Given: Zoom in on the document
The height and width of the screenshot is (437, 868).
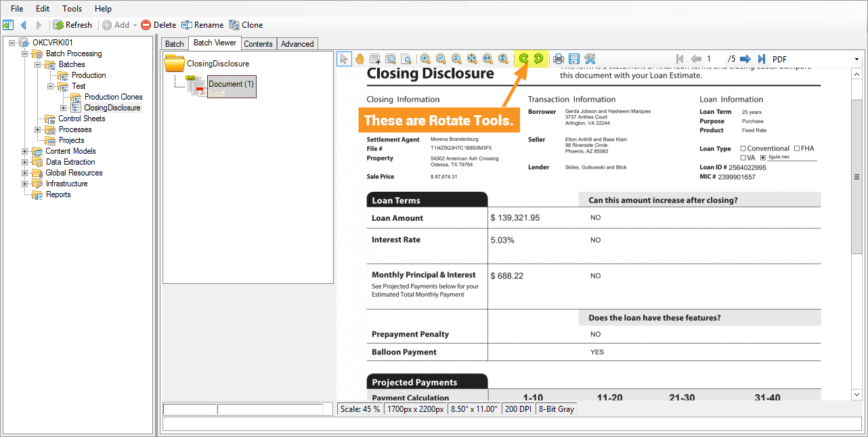Looking at the screenshot, I should click(425, 59).
